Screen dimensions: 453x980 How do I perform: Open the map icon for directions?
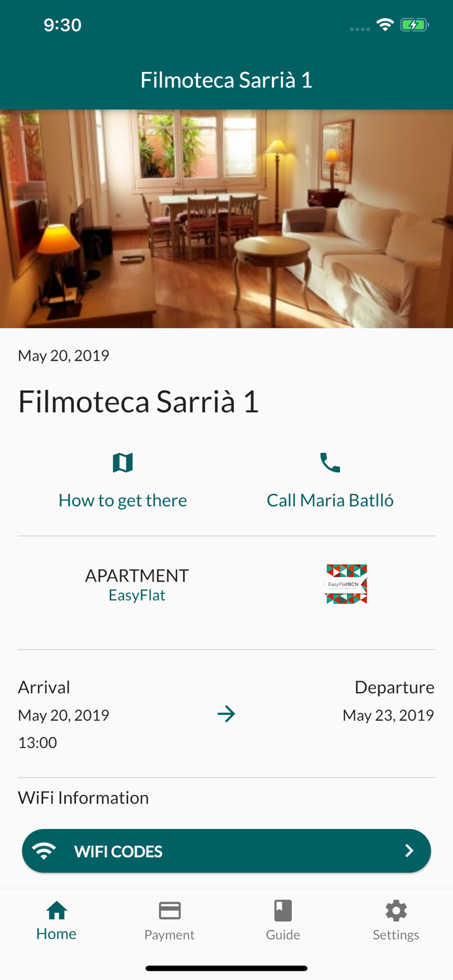[122, 462]
